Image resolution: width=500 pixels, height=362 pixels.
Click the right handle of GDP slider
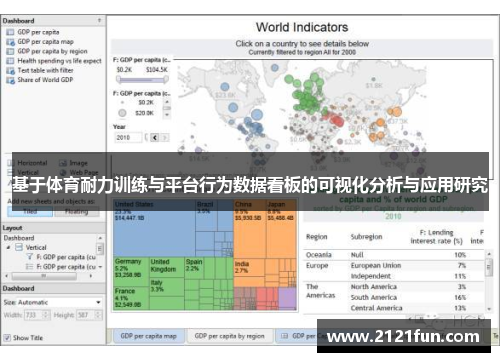(166, 79)
